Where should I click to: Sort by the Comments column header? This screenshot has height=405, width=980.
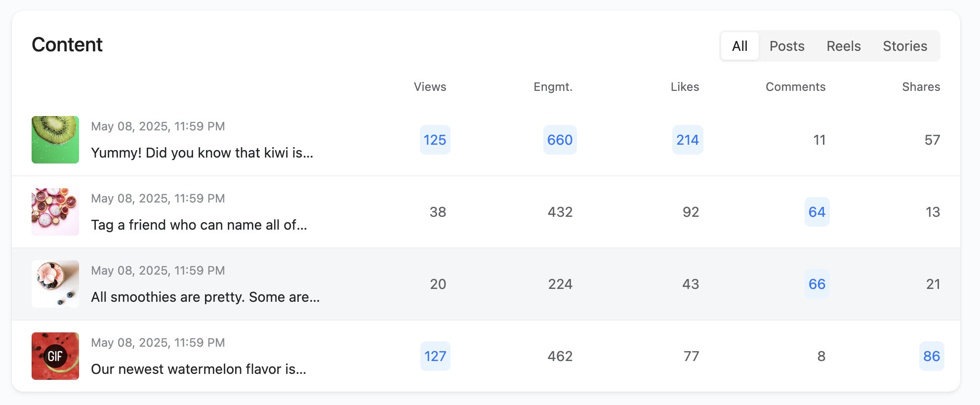coord(795,87)
